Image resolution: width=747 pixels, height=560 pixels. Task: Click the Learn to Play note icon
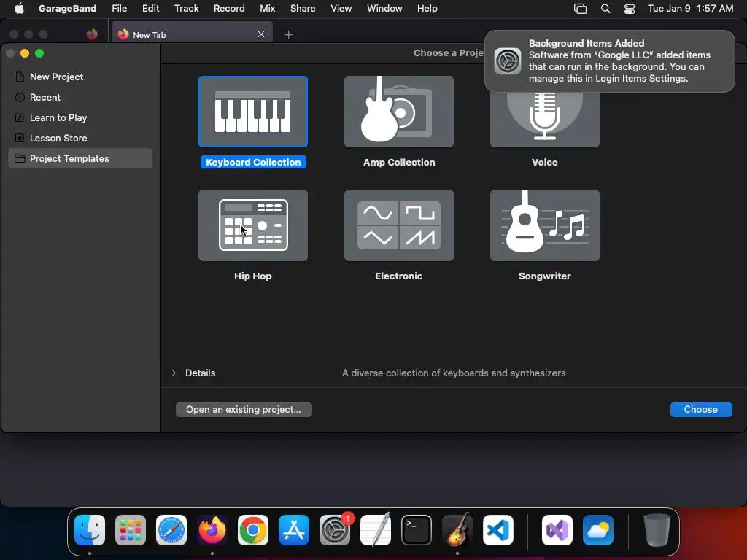(20, 117)
